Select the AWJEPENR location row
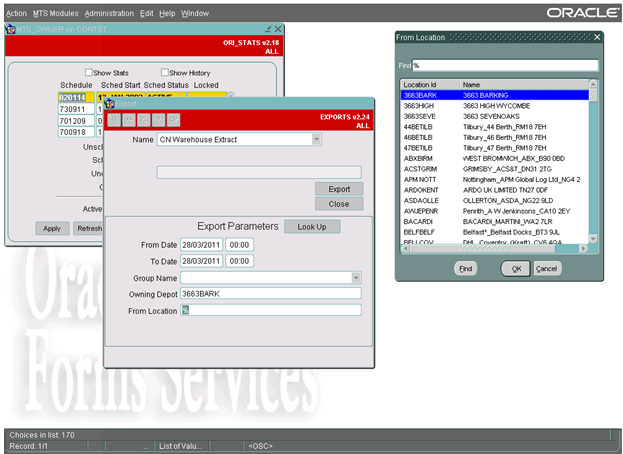This screenshot has width=623, height=454. [495, 211]
